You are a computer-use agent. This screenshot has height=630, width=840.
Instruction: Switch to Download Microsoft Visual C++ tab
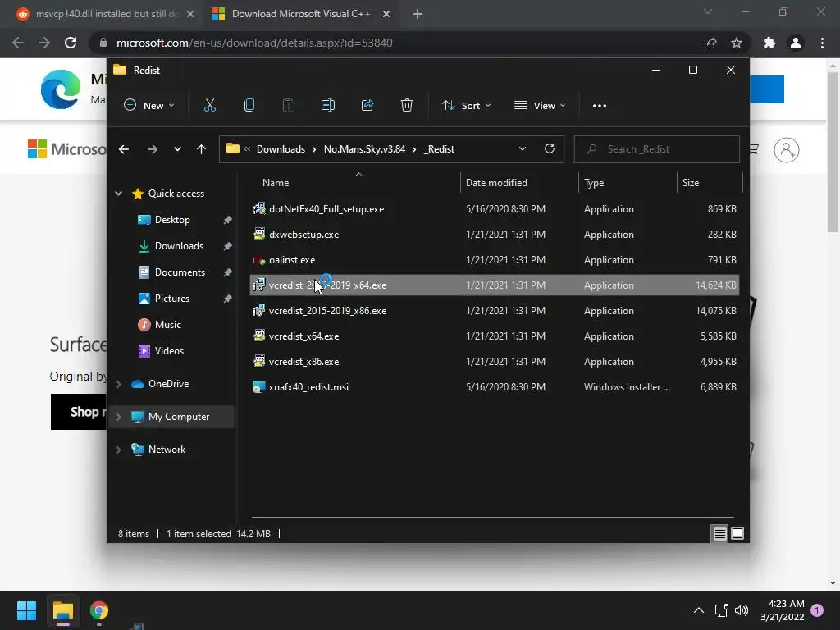coord(302,14)
